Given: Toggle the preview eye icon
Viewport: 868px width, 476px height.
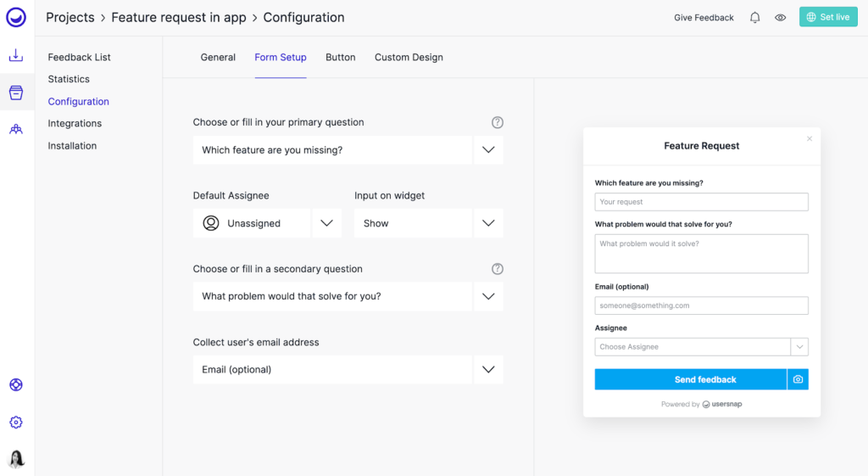Looking at the screenshot, I should pyautogui.click(x=780, y=18).
